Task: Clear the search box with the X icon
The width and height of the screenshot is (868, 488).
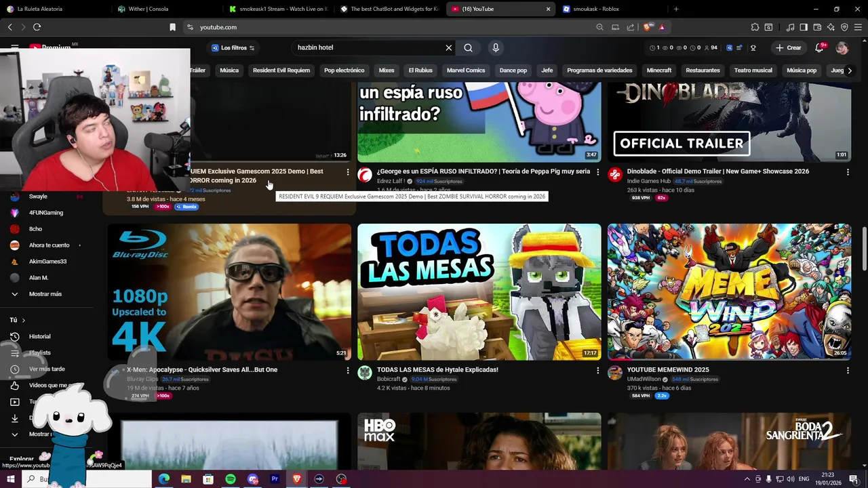Action: coord(448,47)
